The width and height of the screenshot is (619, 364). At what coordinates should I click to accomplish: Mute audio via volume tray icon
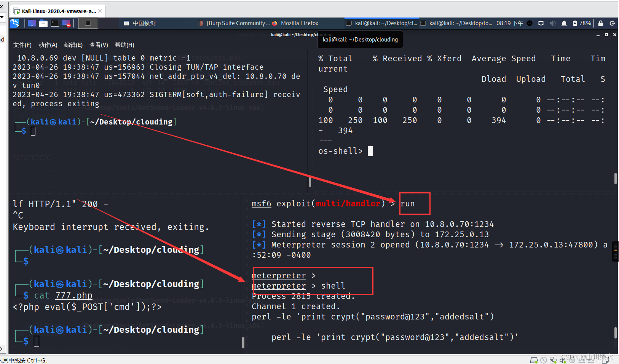[x=553, y=23]
